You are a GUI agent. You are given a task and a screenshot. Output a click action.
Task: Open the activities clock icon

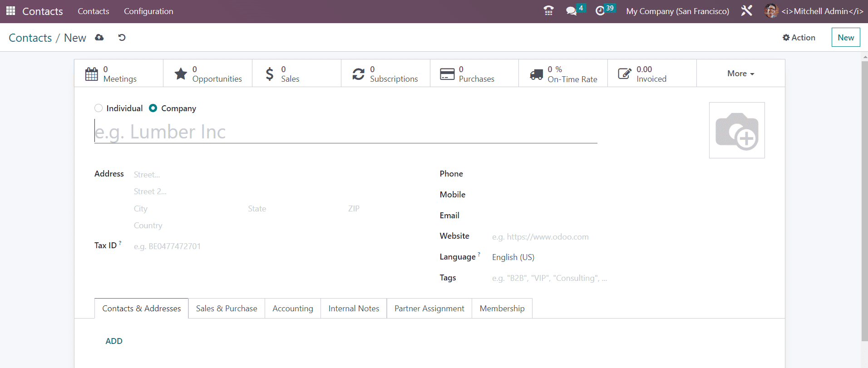(x=600, y=11)
